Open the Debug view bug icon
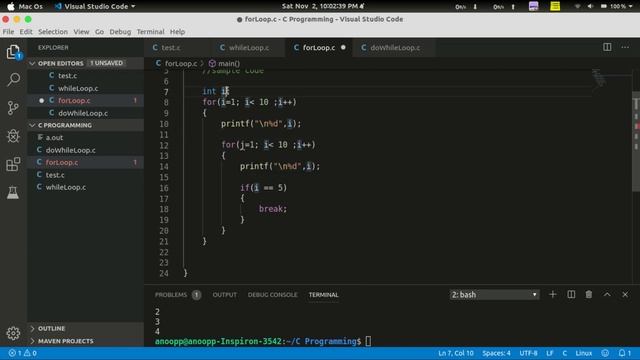The image size is (640, 360). point(13,136)
